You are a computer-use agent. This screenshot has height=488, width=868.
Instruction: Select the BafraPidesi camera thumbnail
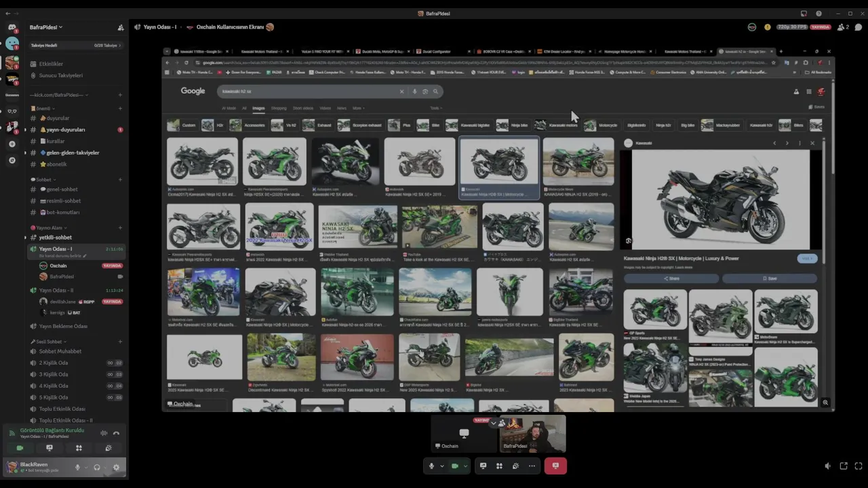click(x=533, y=434)
